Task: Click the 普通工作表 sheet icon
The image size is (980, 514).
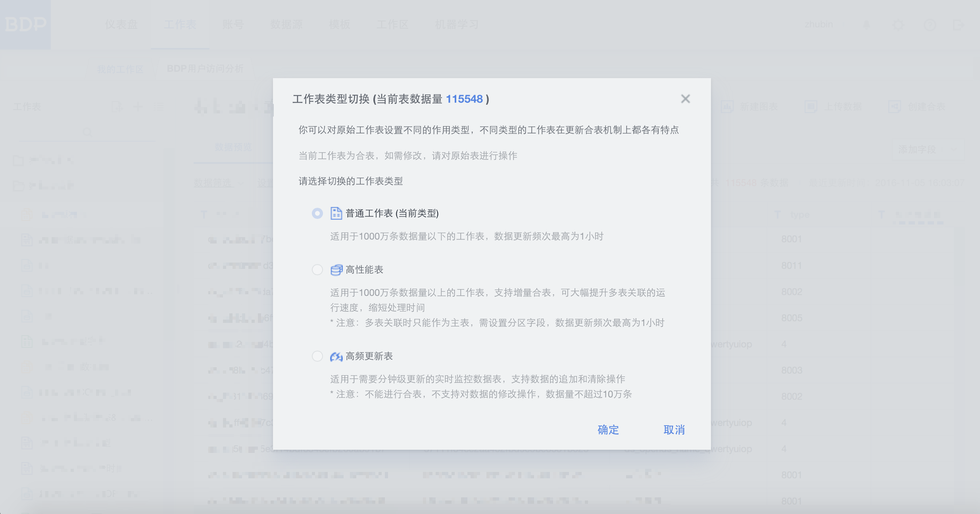Action: pyautogui.click(x=336, y=213)
